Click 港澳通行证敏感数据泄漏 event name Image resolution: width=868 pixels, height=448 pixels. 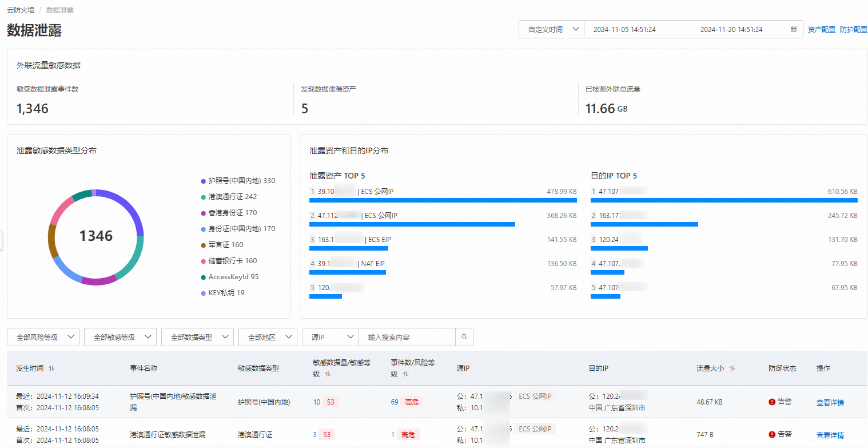[167, 435]
